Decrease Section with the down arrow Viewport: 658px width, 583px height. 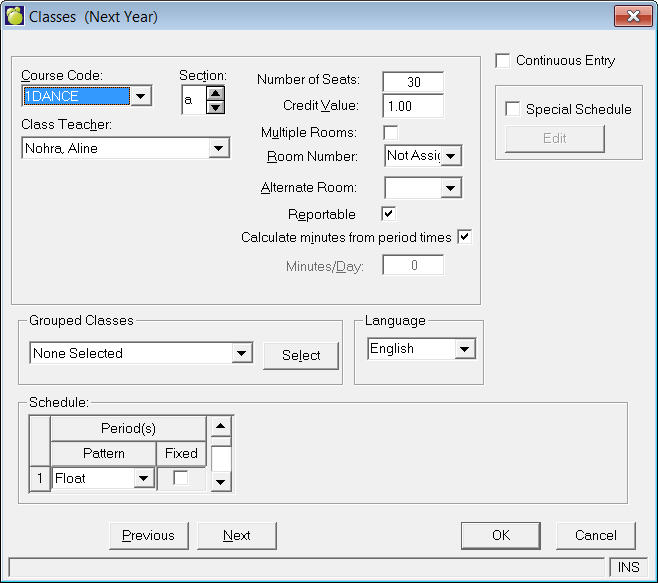pyautogui.click(x=215, y=108)
